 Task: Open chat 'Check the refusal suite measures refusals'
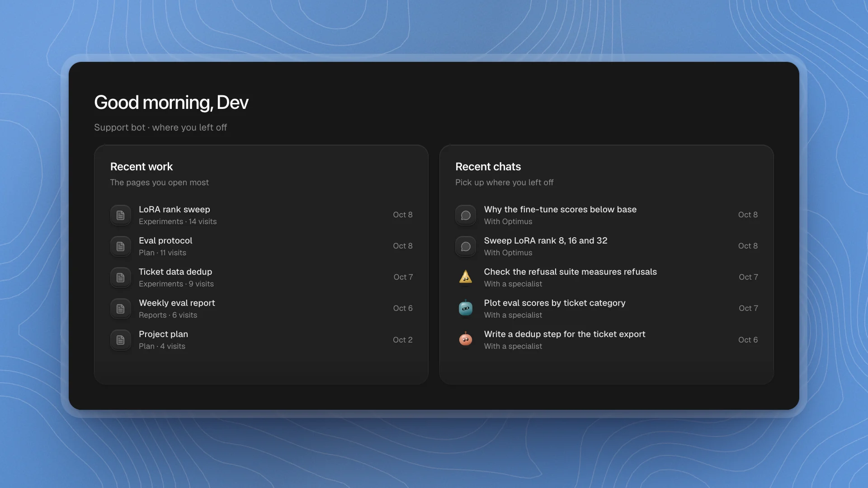pos(606,277)
